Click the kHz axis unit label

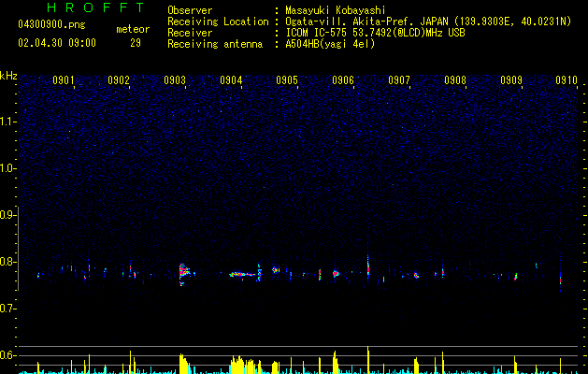coord(8,76)
